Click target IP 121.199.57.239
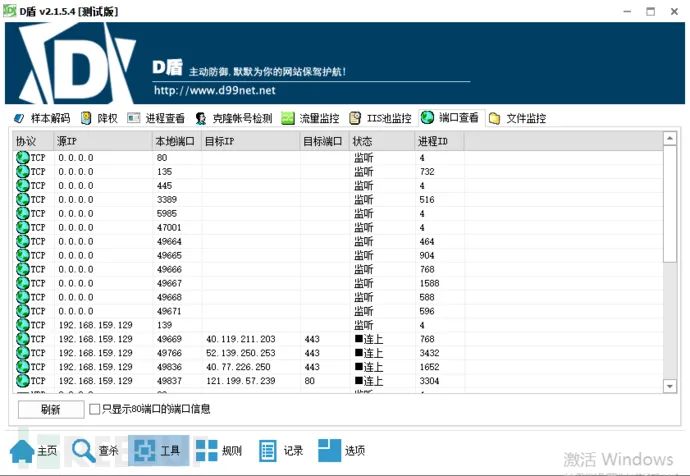The width and height of the screenshot is (690, 476). 241,381
